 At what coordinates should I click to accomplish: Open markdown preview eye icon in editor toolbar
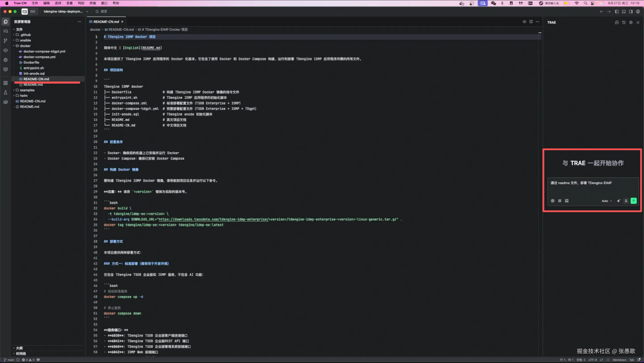tap(524, 22)
